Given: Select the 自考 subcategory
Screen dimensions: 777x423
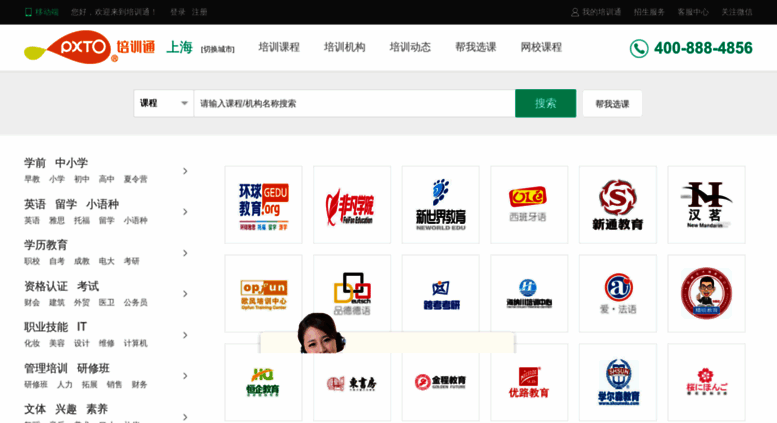Looking at the screenshot, I should [x=57, y=261].
